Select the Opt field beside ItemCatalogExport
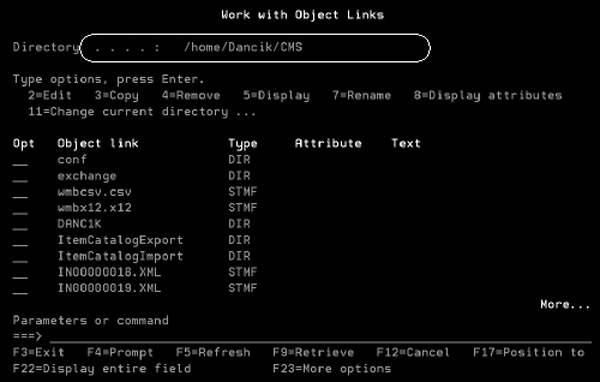 pyautogui.click(x=20, y=240)
